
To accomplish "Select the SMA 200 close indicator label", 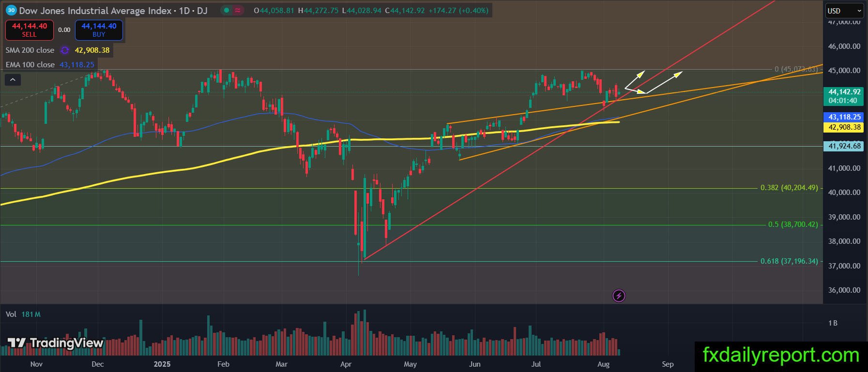I will (x=30, y=50).
